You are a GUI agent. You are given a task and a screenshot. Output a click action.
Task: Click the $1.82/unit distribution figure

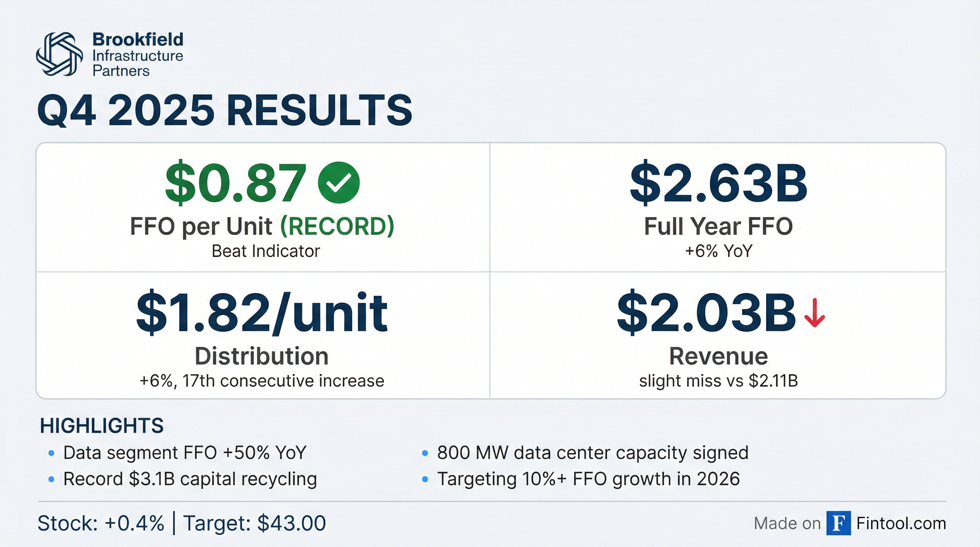point(262,313)
